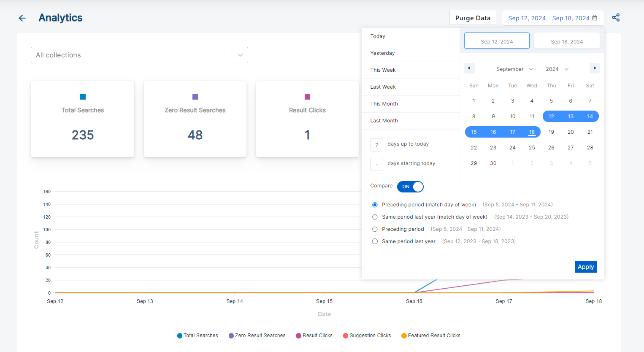
Task: Open the Zero Result Searches 48 card
Action: point(195,119)
